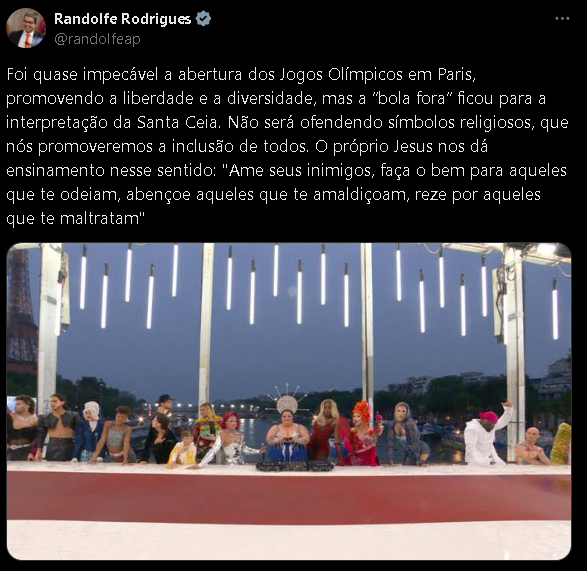Click the words "Santa Ceia" in the text
This screenshot has width=587, height=571.
(x=177, y=122)
